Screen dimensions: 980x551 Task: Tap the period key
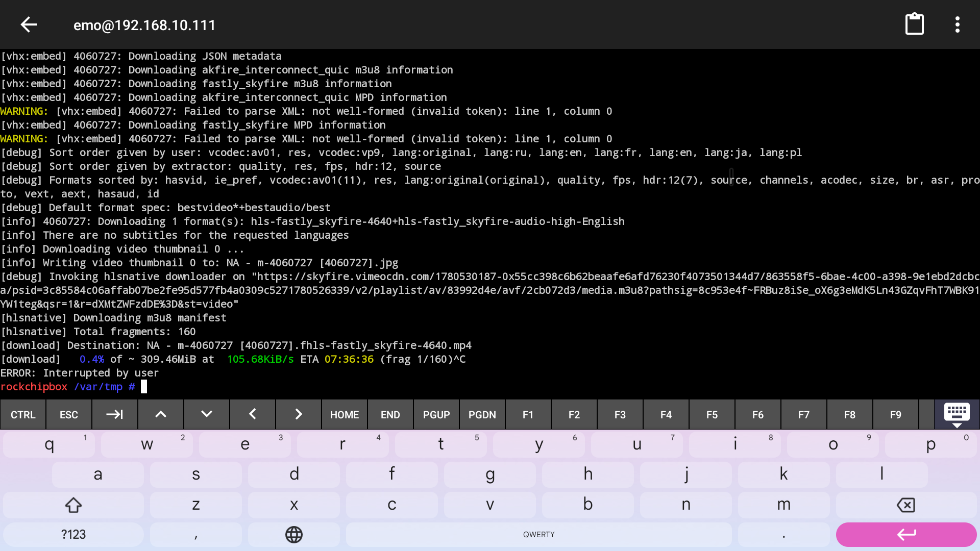point(784,535)
